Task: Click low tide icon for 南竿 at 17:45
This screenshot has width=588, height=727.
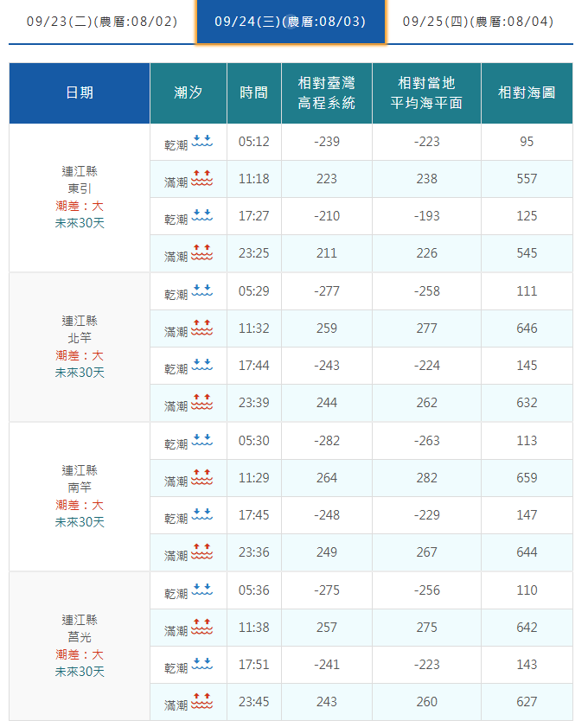Action: click(x=201, y=515)
